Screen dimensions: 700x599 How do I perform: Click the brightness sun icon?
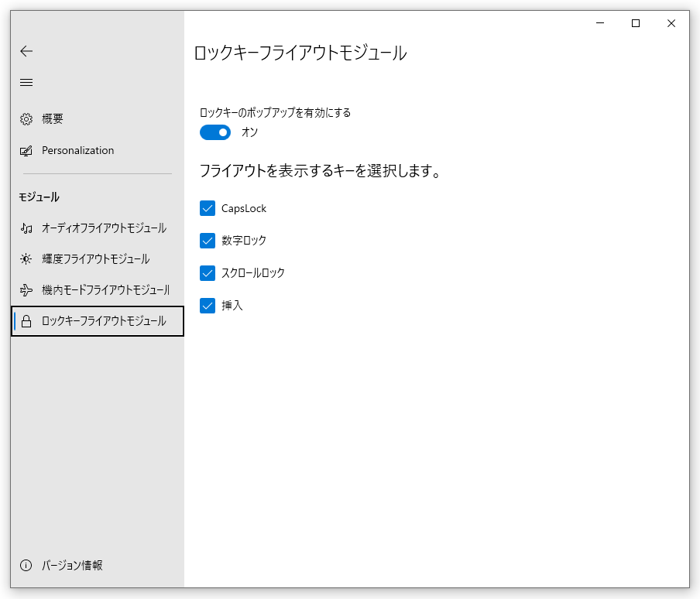26,259
